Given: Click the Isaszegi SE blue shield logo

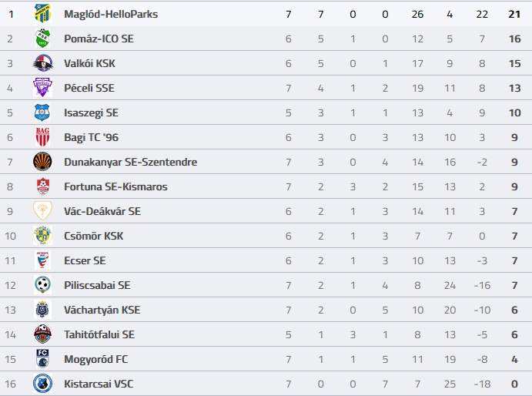Looking at the screenshot, I should 42,112.
